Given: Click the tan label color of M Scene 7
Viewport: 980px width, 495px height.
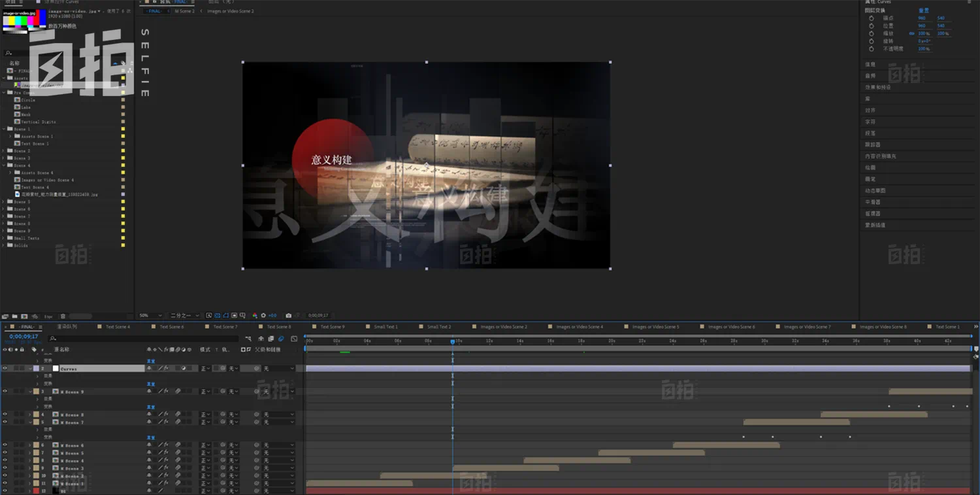Looking at the screenshot, I should pyautogui.click(x=36, y=422).
